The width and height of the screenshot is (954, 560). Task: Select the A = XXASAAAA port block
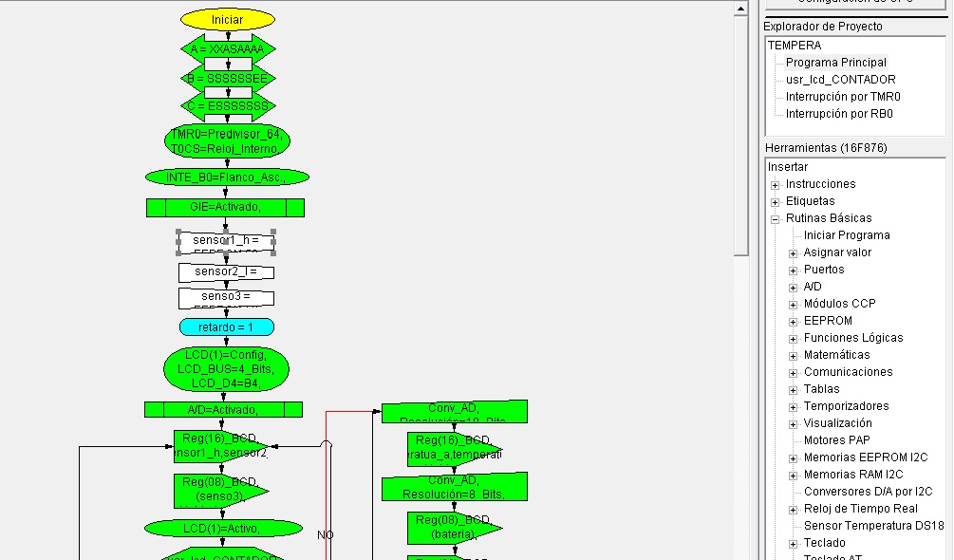228,49
